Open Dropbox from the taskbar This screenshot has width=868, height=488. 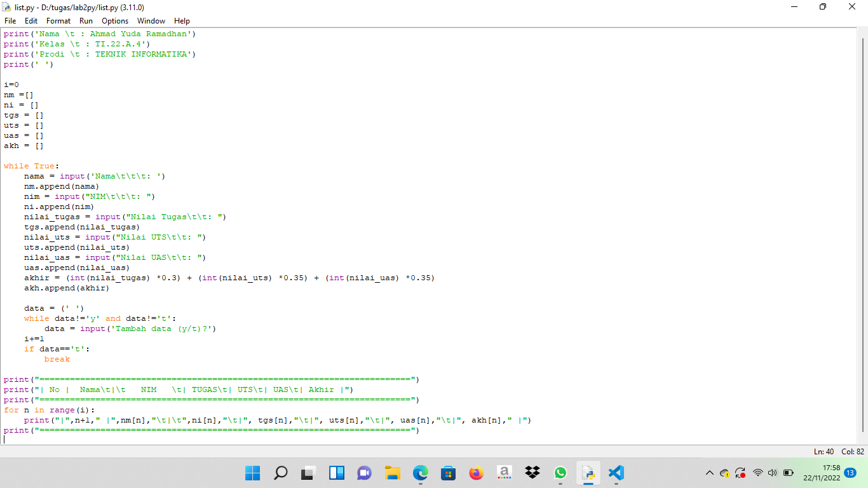[532, 473]
